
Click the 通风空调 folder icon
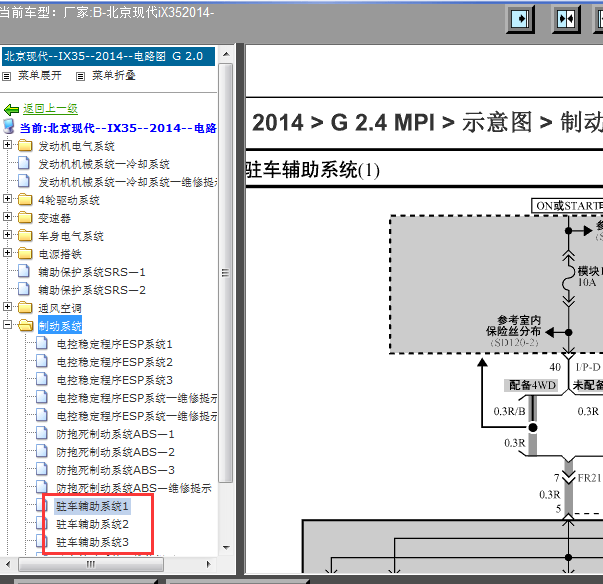pyautogui.click(x=25, y=308)
